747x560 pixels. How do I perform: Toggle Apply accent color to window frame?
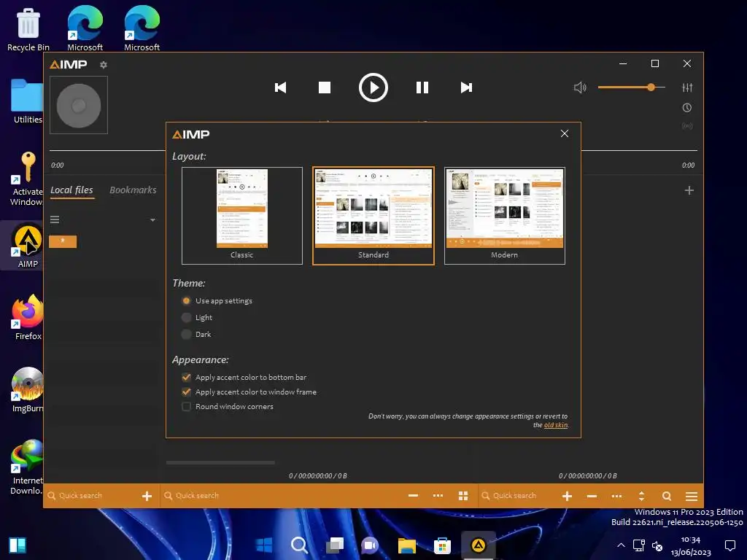point(186,392)
